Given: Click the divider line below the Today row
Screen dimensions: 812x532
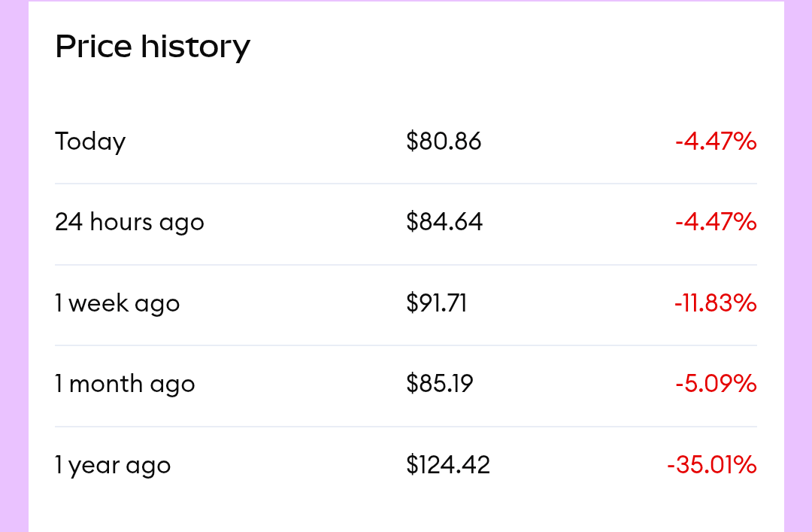Looking at the screenshot, I should (x=406, y=184).
